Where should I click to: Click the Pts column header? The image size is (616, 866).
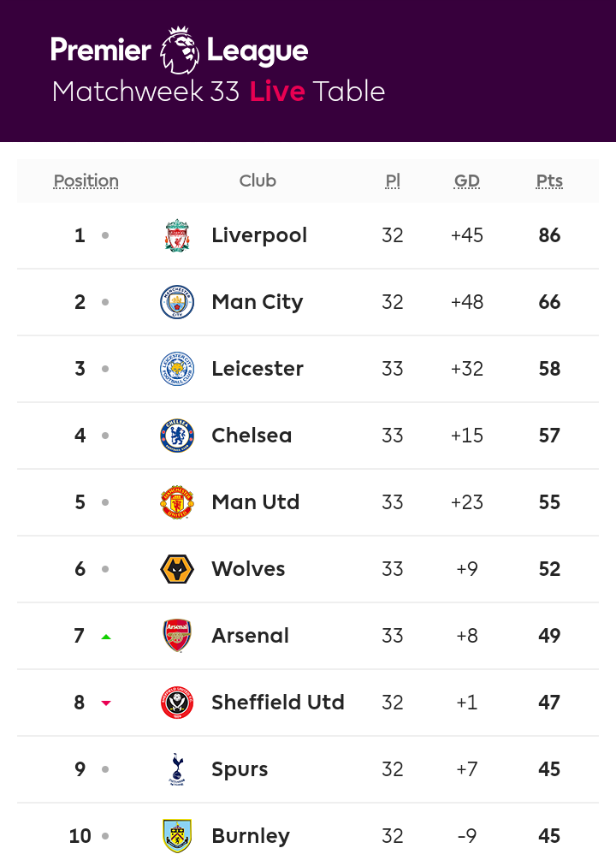point(549,181)
